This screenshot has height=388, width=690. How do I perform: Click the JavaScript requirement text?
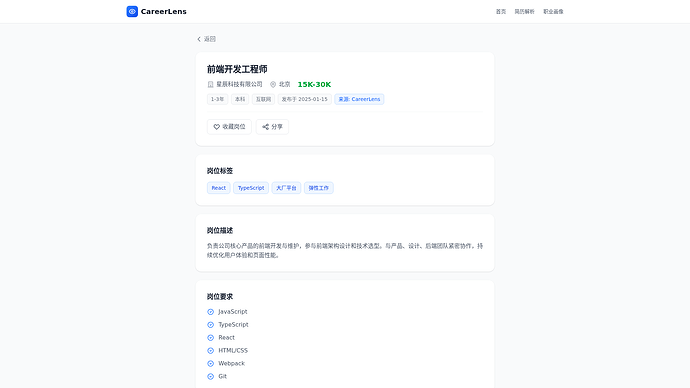click(233, 311)
